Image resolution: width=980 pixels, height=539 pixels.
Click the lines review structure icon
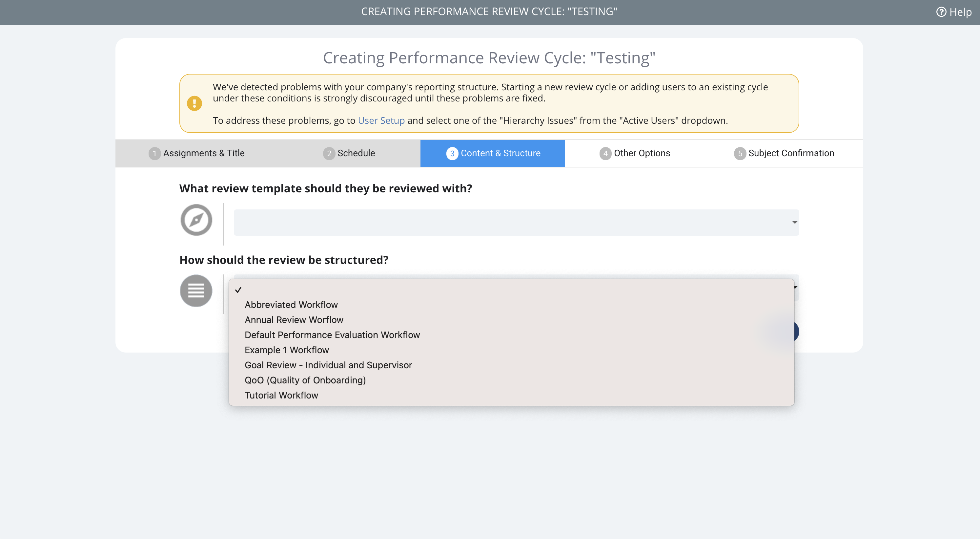click(196, 291)
